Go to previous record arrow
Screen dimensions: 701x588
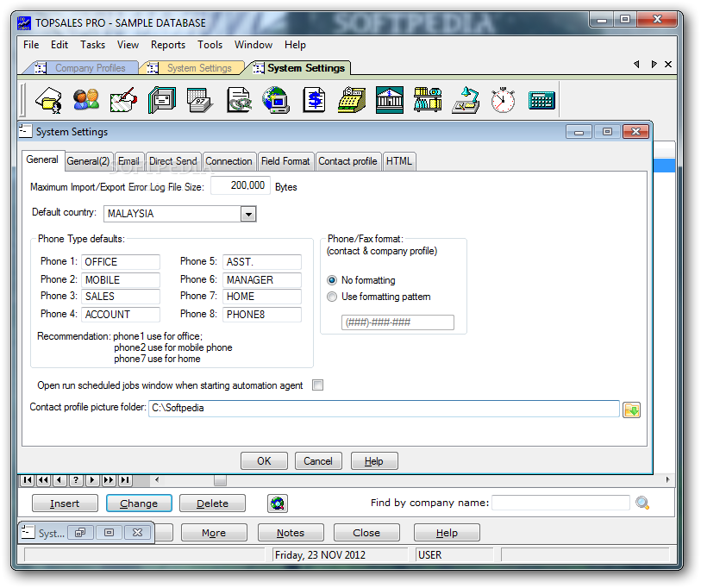tap(59, 480)
